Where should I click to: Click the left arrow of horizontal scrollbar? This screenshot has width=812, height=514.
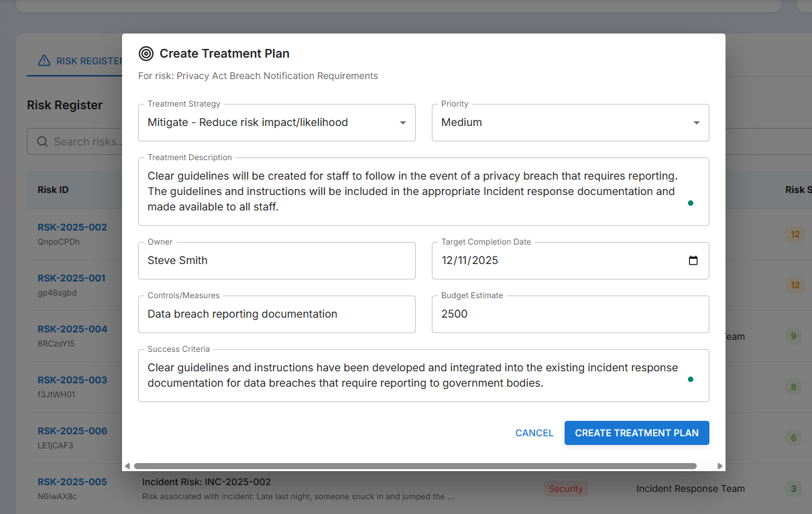[127, 466]
